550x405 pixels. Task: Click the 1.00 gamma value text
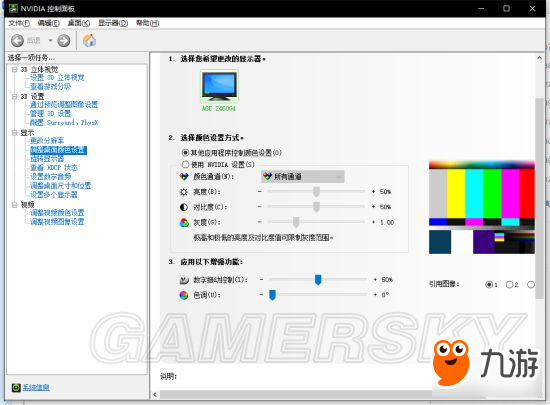pos(387,222)
